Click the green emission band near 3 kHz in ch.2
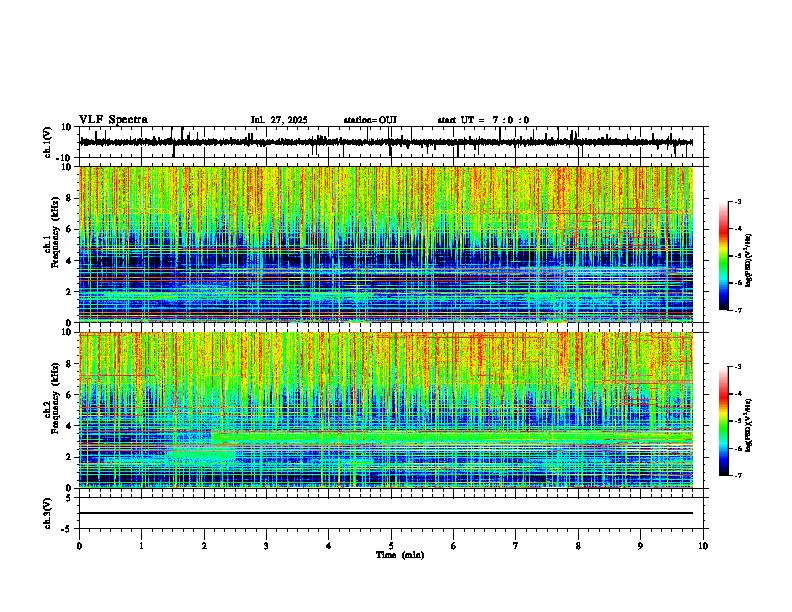 (x=452, y=437)
